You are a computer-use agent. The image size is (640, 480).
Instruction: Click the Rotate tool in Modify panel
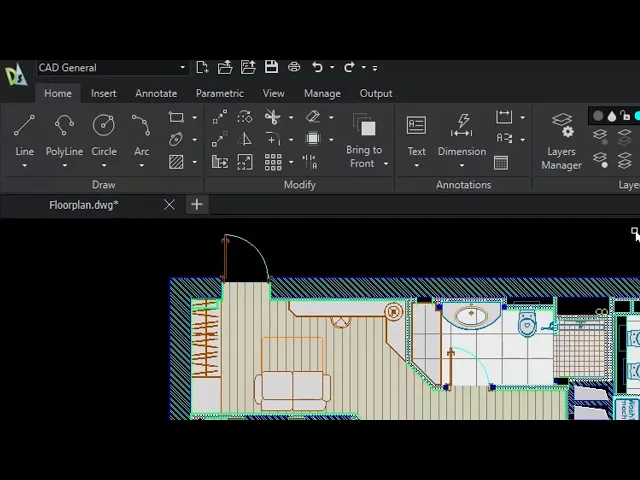pos(244,117)
